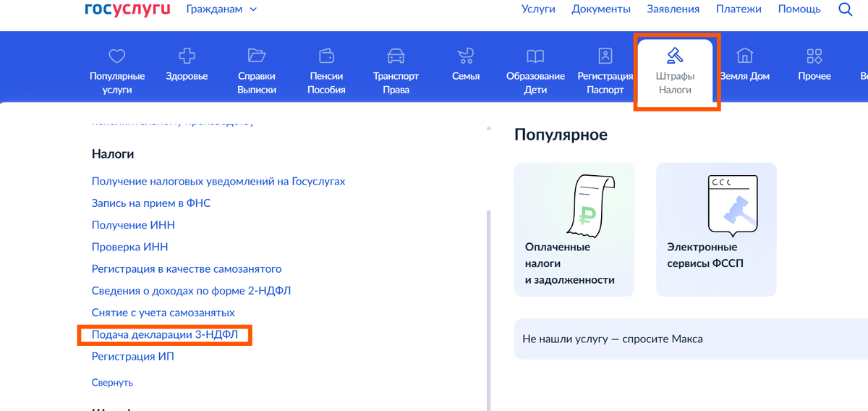This screenshot has width=868, height=411.
Task: Switch to Образование Дети category label
Action: click(535, 83)
